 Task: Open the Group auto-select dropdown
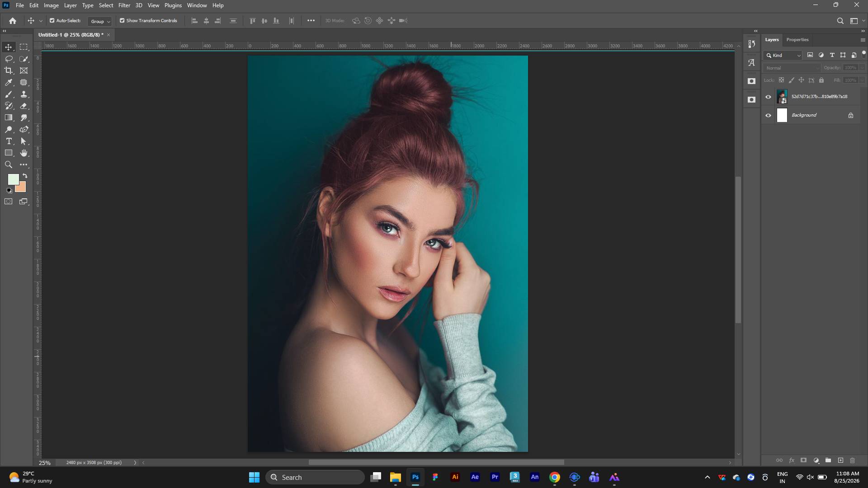100,21
